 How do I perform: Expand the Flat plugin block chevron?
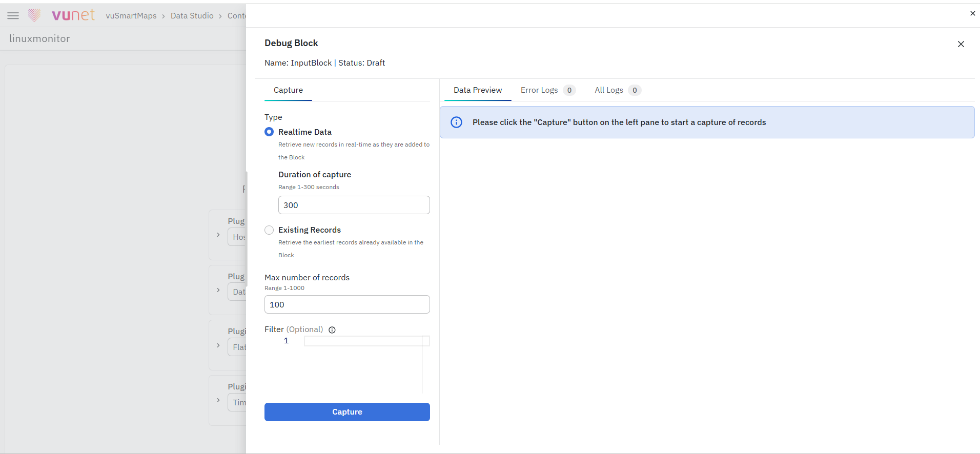pos(218,345)
